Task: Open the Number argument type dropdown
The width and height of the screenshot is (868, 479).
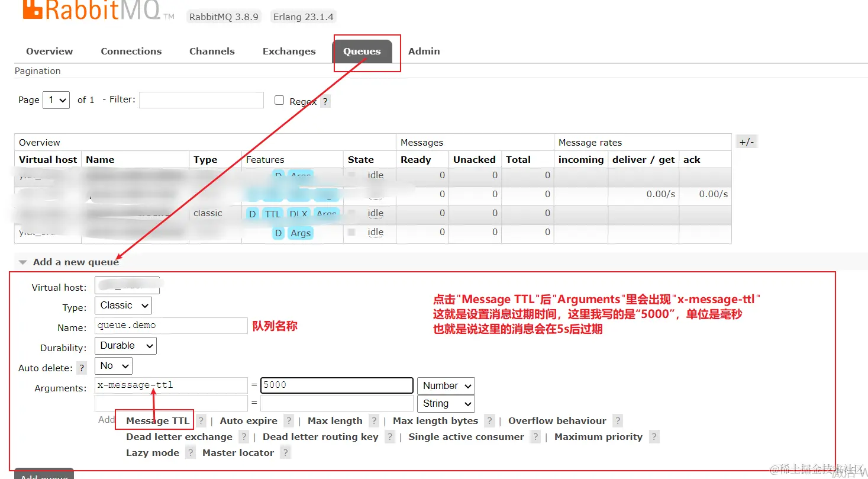Action: 446,386
